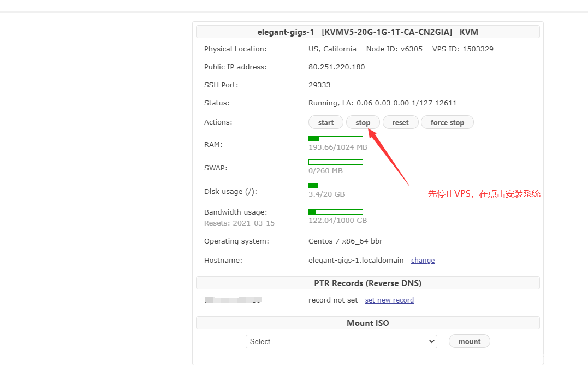Click the start button in Actions
Screen dimensions: 588x367
coord(325,122)
